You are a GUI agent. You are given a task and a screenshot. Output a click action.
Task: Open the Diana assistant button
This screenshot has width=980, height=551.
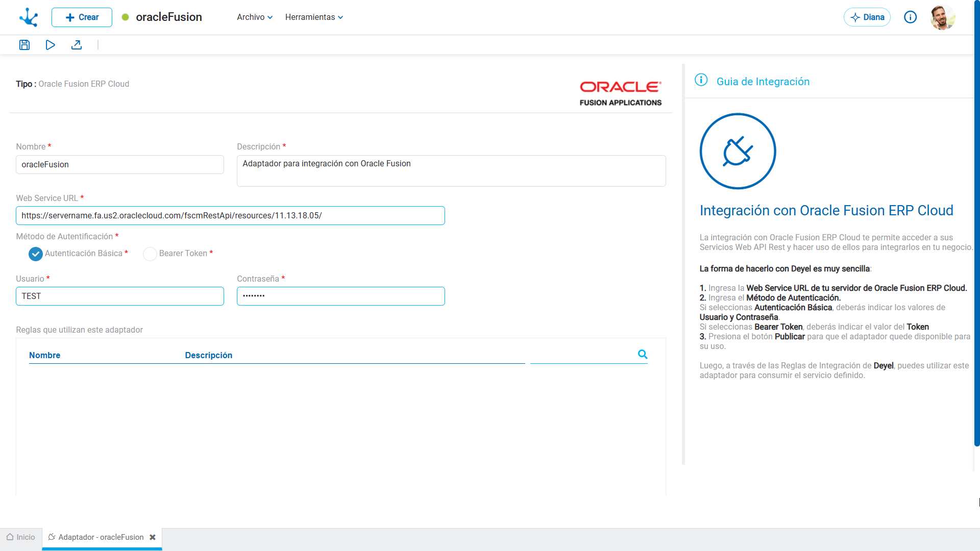867,17
